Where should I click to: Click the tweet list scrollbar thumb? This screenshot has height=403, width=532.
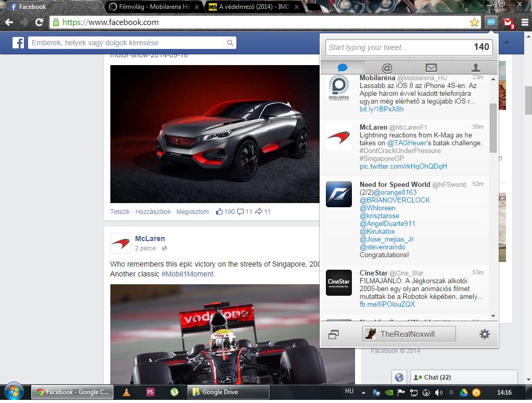pyautogui.click(x=493, y=128)
